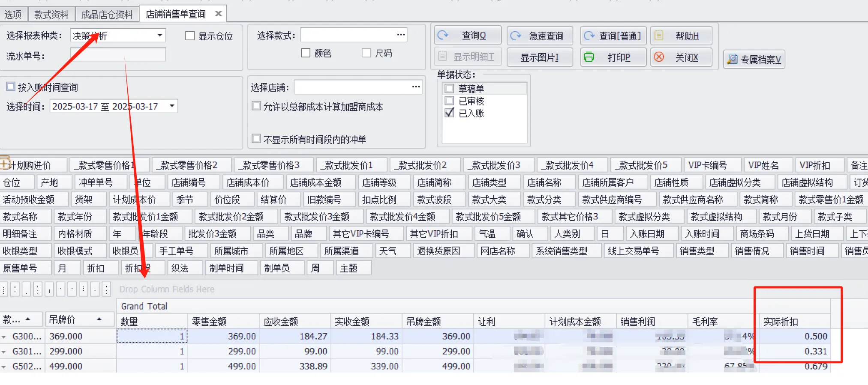Open help via the 帮助H icon
This screenshot has width=868, height=385.
click(x=659, y=36)
